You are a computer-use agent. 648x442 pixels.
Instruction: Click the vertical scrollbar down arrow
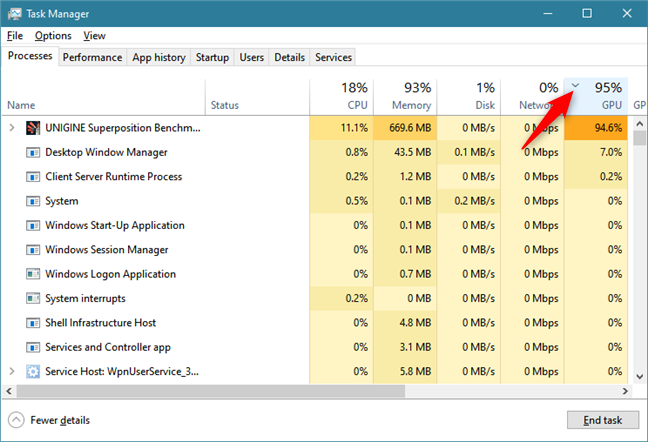point(639,376)
